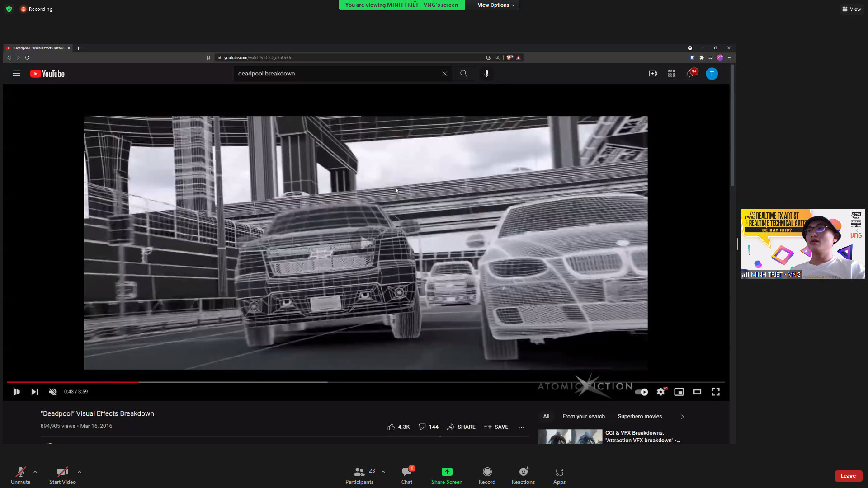Open the Zoom View layout button
The width and height of the screenshot is (868, 488).
tap(851, 9)
